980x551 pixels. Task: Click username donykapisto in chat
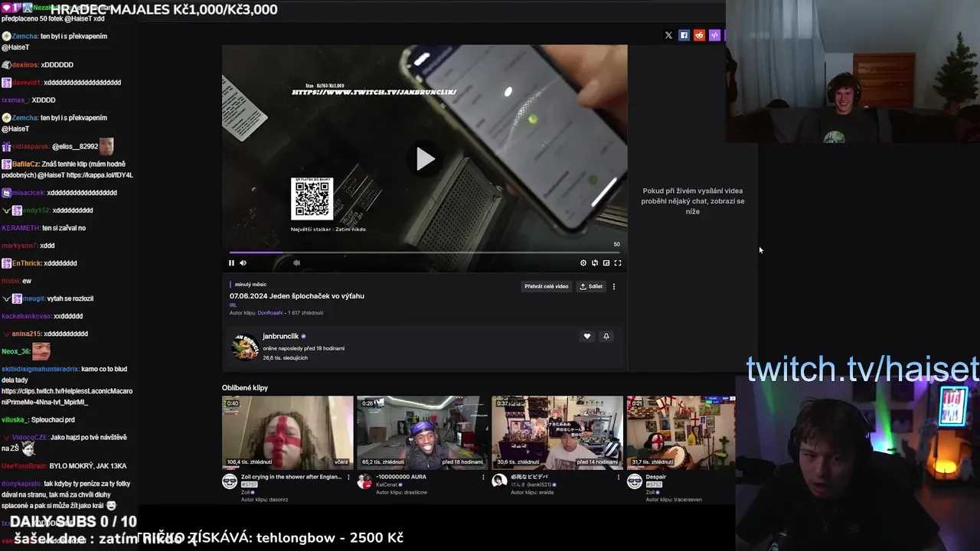click(x=21, y=484)
